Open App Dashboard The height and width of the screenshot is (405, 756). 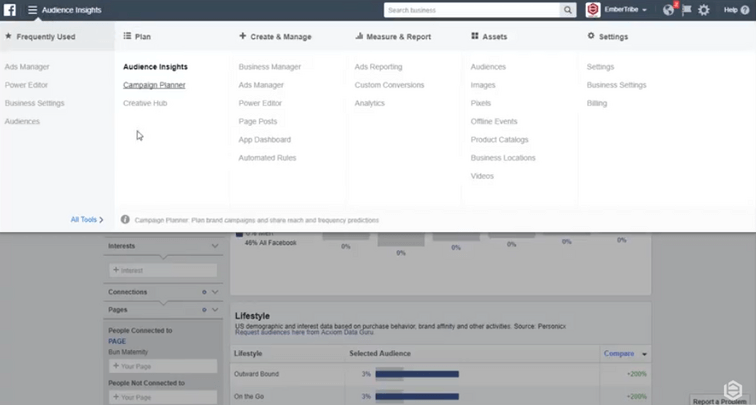click(x=265, y=140)
